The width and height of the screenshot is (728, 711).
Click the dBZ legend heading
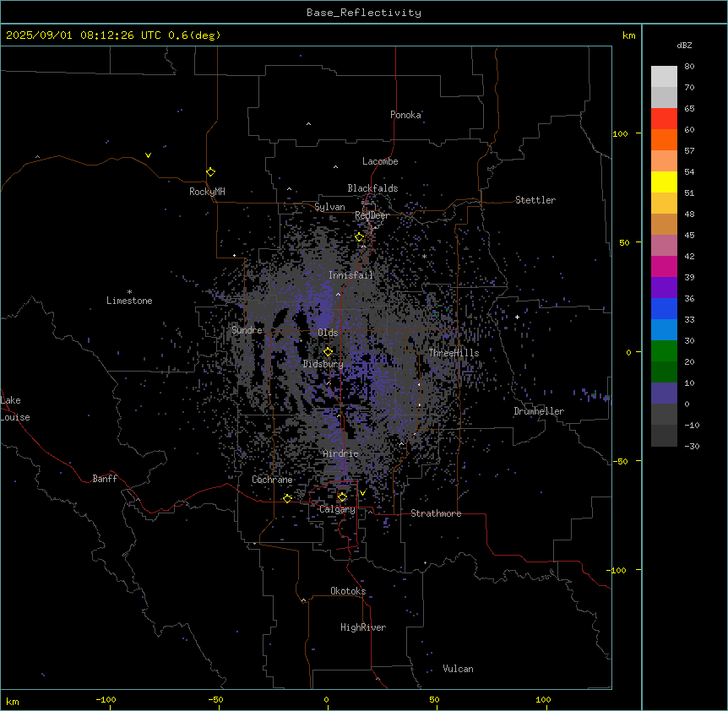(684, 45)
